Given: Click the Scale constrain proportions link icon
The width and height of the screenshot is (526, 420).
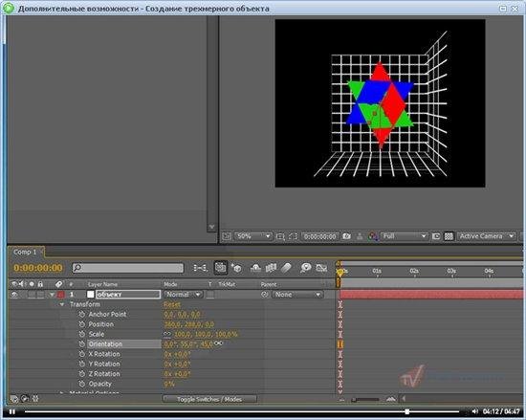Looking at the screenshot, I should [x=167, y=334].
